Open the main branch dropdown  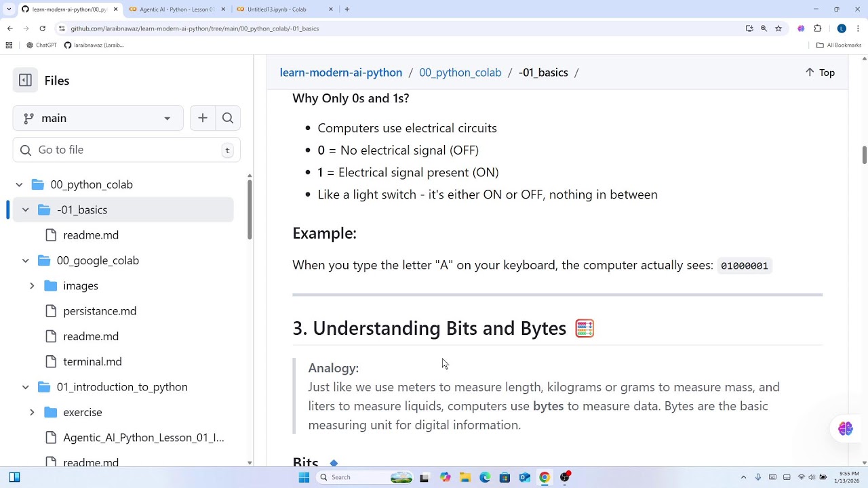pos(98,118)
